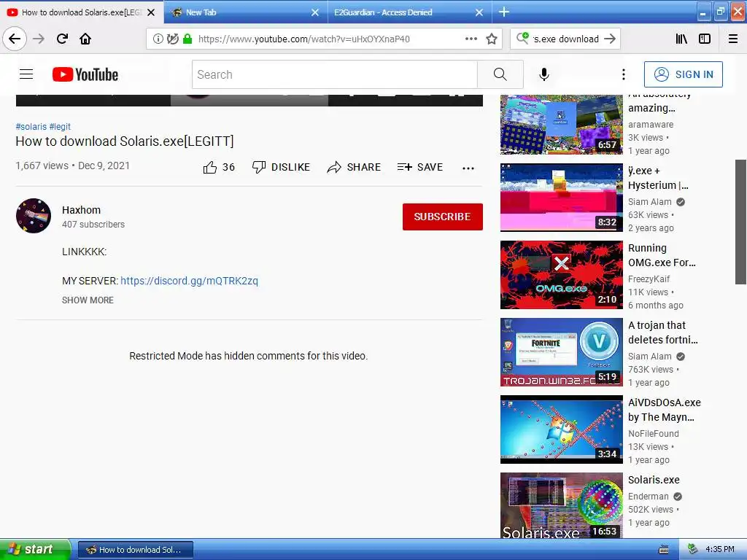Show site information icon in address bar
The width and height of the screenshot is (747, 560).
coord(158,39)
